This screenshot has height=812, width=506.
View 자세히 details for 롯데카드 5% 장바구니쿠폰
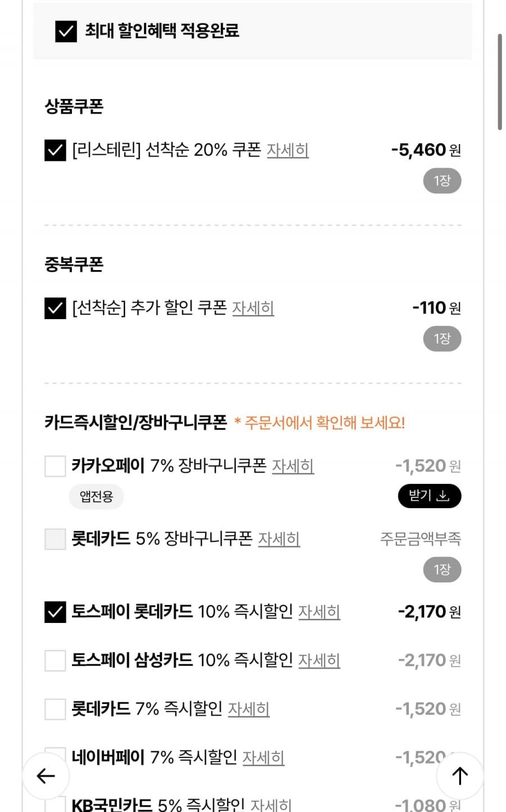[279, 539]
